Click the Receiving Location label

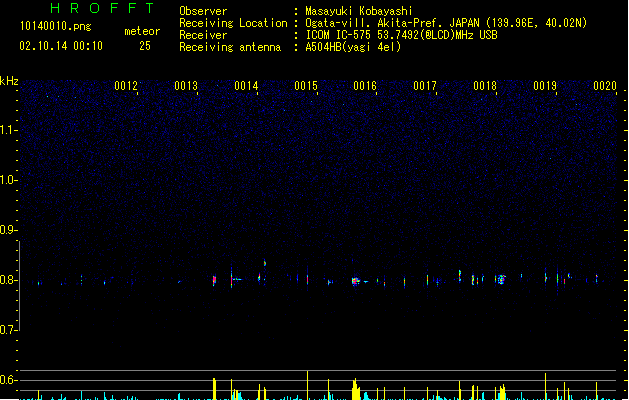pyautogui.click(x=233, y=23)
